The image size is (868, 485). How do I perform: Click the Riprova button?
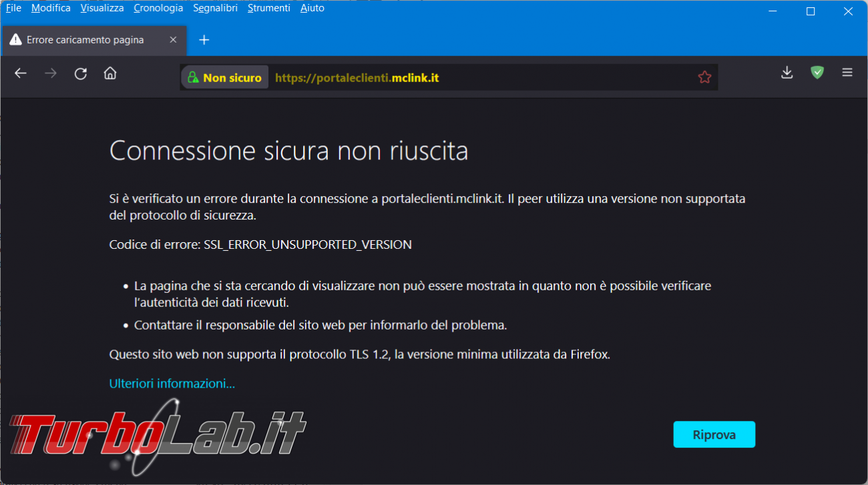pyautogui.click(x=714, y=434)
